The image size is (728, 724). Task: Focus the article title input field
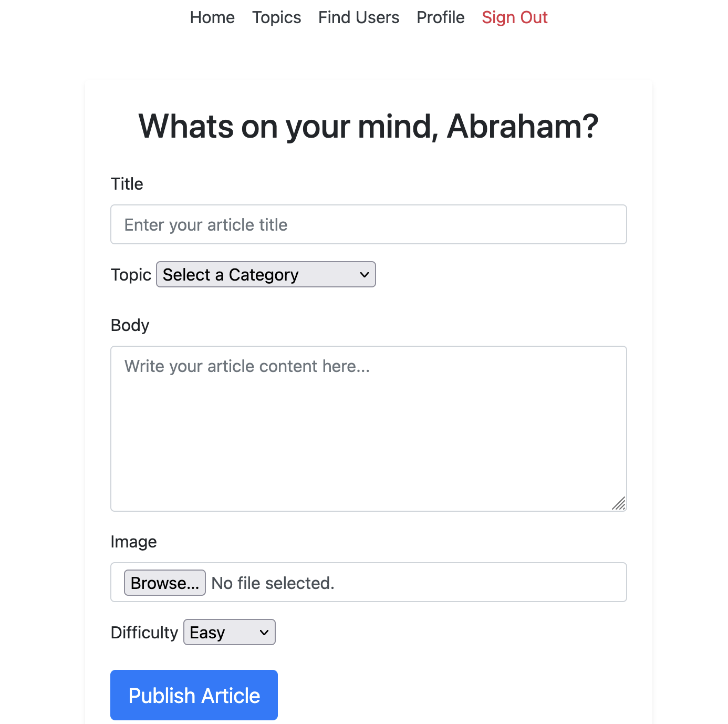point(368,224)
